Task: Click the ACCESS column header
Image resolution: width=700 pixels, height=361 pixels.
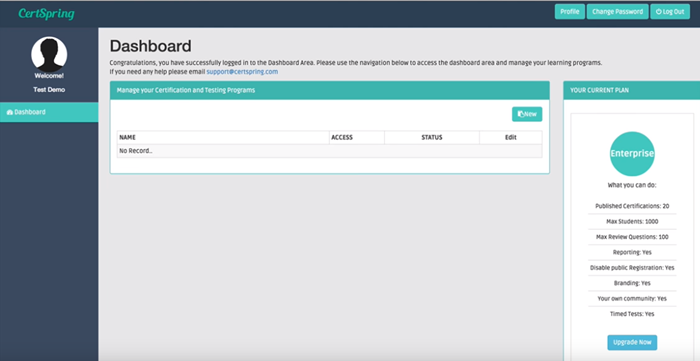Action: click(x=357, y=137)
